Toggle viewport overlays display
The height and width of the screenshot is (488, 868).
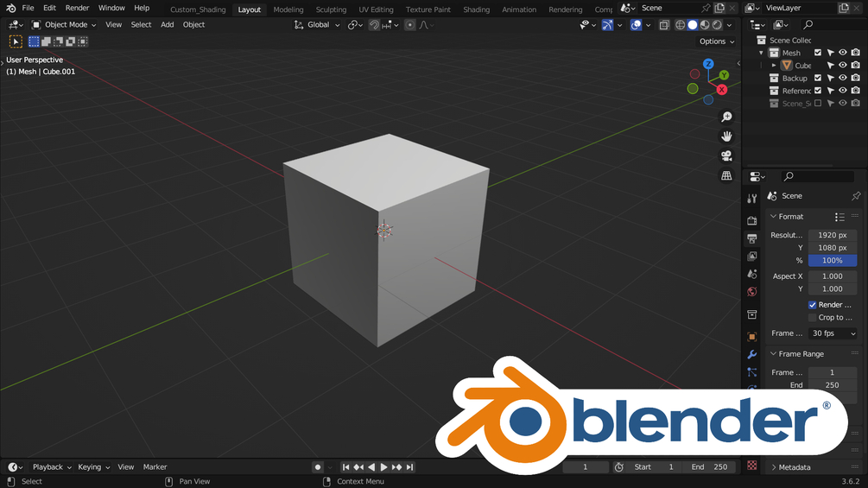[x=636, y=25]
